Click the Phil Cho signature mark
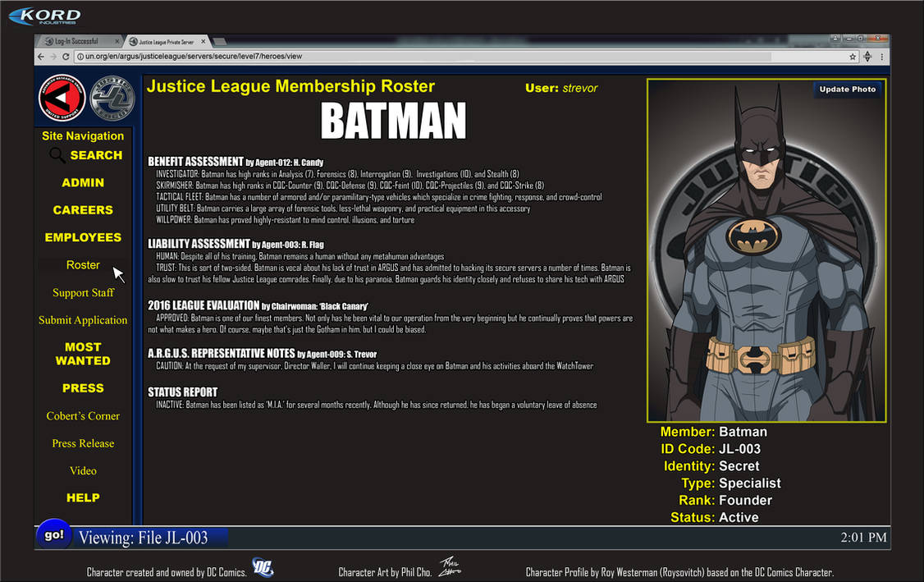924x582 pixels. click(450, 566)
